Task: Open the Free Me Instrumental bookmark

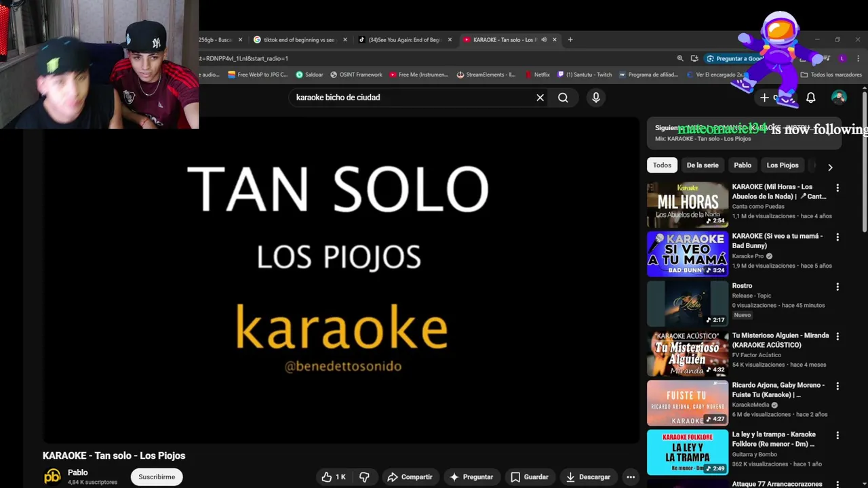Action: [418, 75]
